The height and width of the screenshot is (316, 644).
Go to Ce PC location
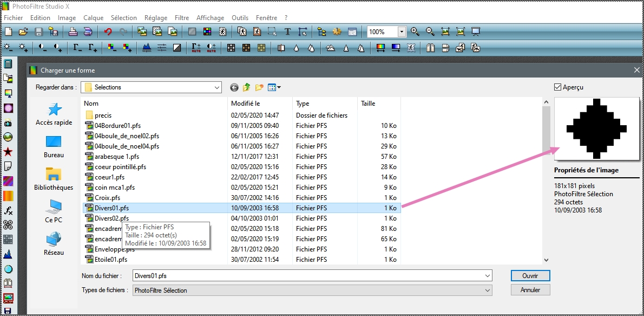(x=54, y=211)
